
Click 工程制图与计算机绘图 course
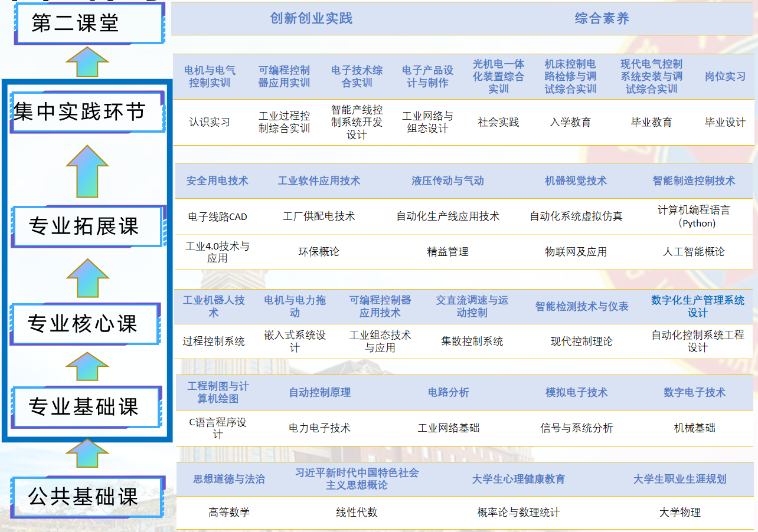click(x=218, y=392)
